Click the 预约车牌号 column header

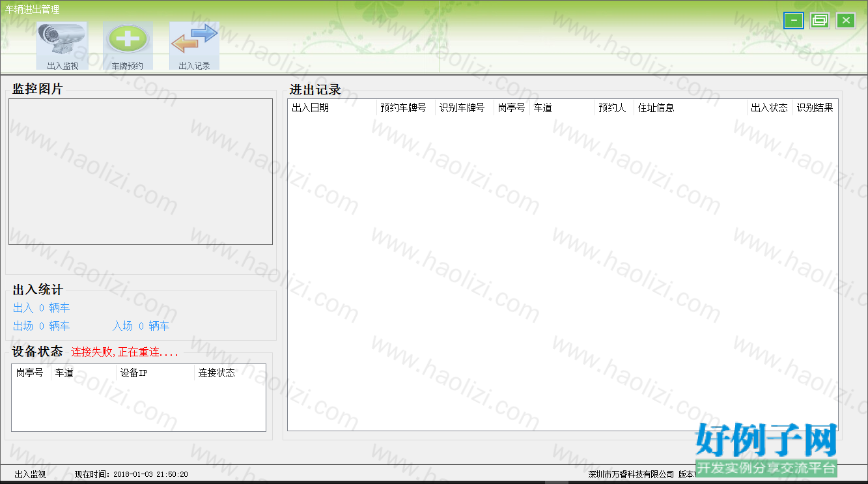[x=406, y=108]
